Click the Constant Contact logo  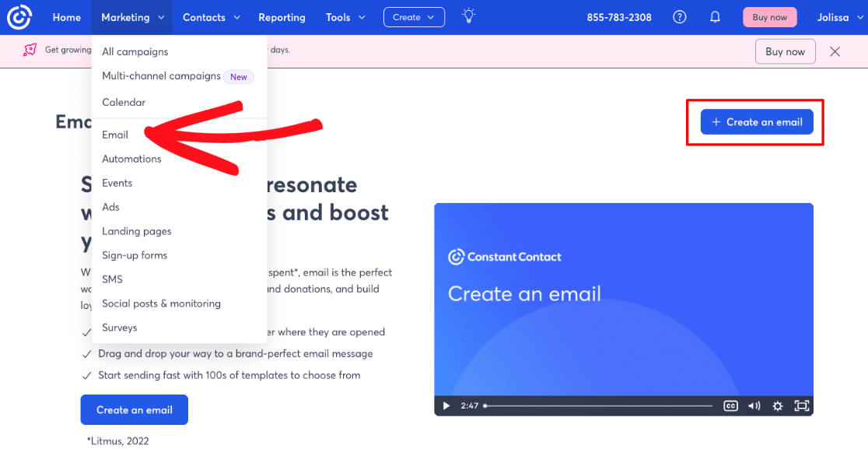tap(19, 16)
